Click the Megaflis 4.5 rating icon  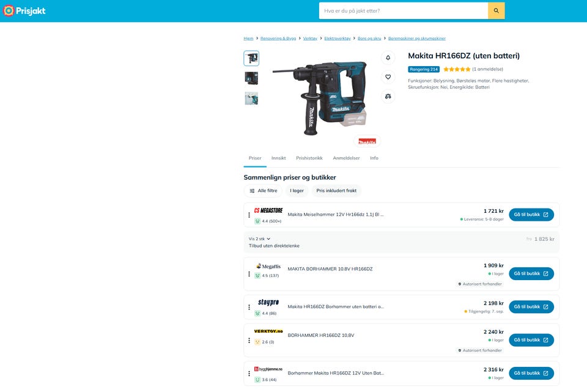coord(257,276)
